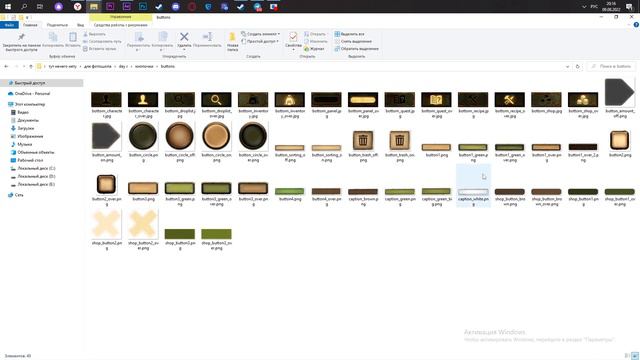Click the Copy To ribbon icon
Image resolution: width=640 pixels, height=360 pixels.
(x=162, y=37)
